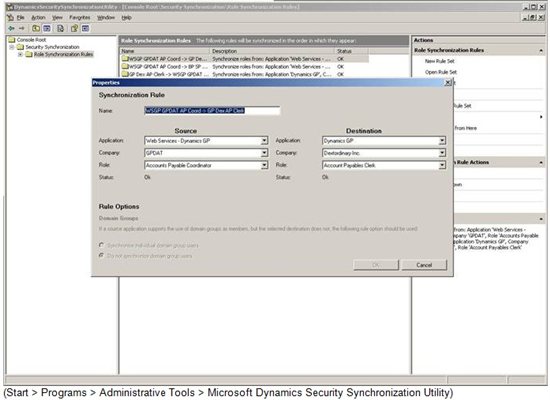Click the Status column header
The width and height of the screenshot is (550, 400).
tap(352, 51)
